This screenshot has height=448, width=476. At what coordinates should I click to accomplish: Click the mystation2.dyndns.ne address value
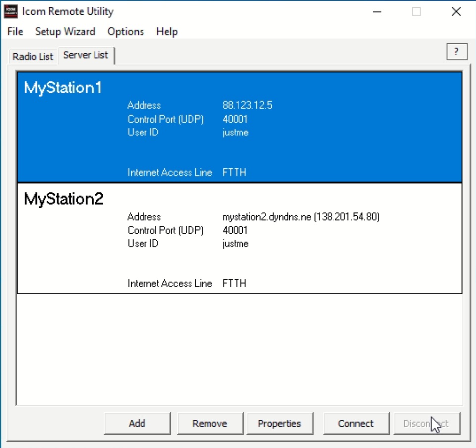coord(301,217)
